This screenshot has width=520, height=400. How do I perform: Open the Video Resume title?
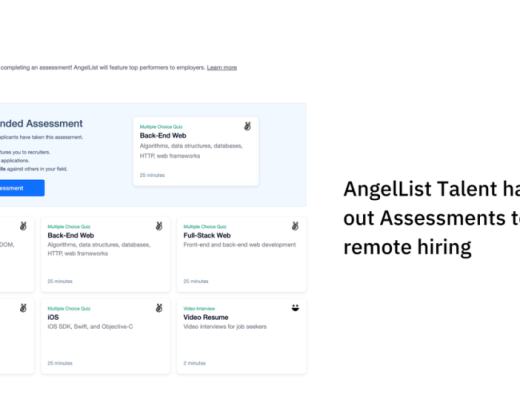click(x=206, y=317)
